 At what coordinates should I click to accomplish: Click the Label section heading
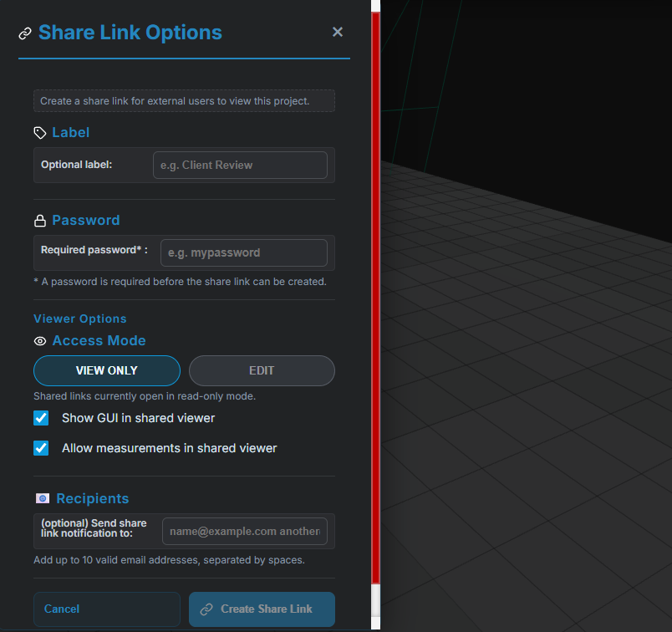pyautogui.click(x=70, y=131)
